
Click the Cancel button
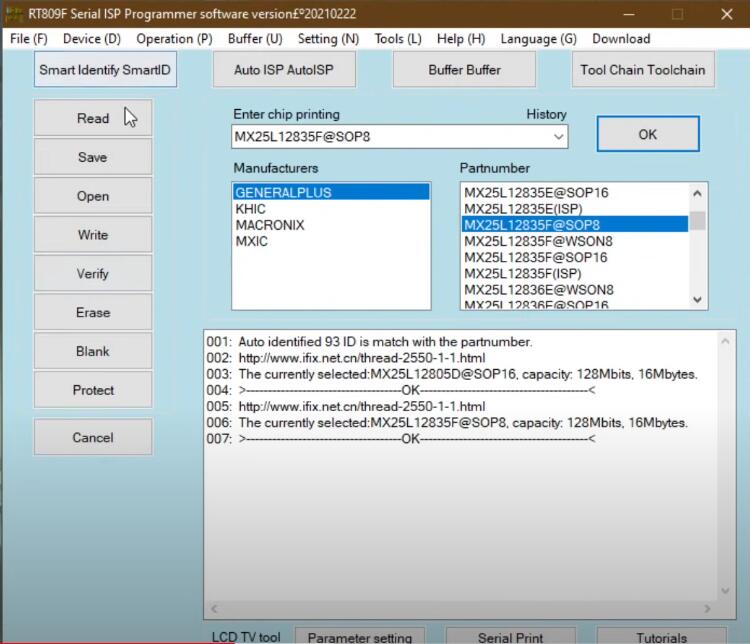(93, 437)
